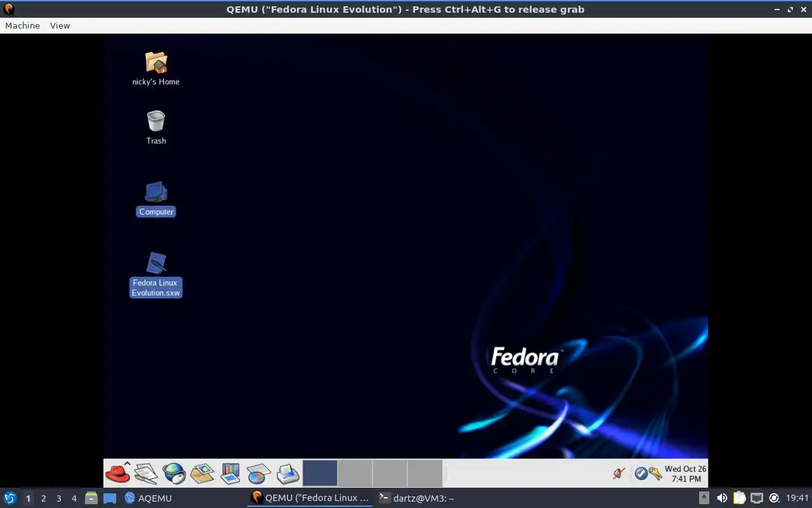Launch the presentation app panel icon

pos(230,473)
